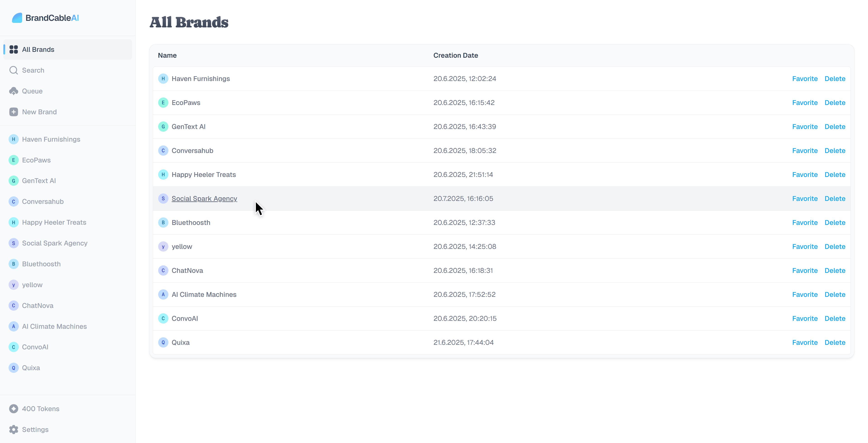
Task: Click the S avatar in Social Spark Agency table row
Action: 163,198
